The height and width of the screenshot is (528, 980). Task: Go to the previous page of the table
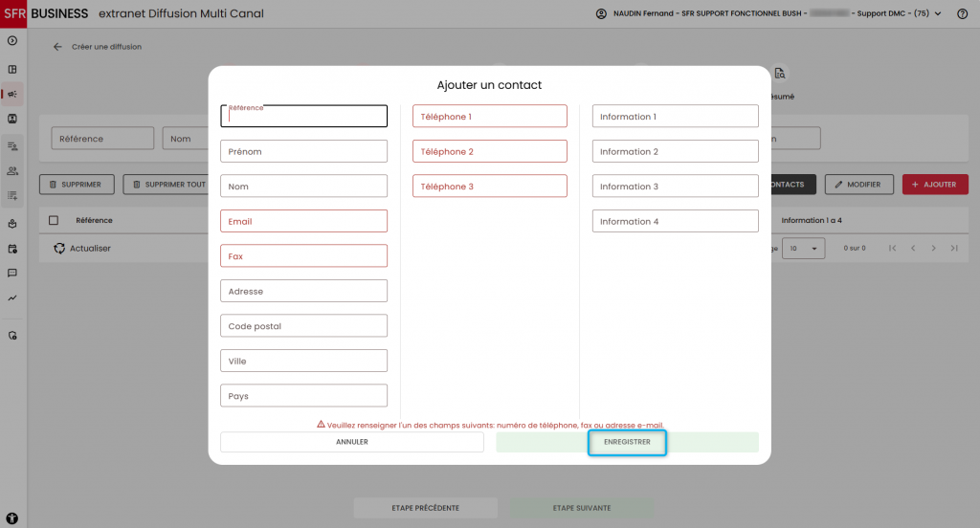coord(913,248)
